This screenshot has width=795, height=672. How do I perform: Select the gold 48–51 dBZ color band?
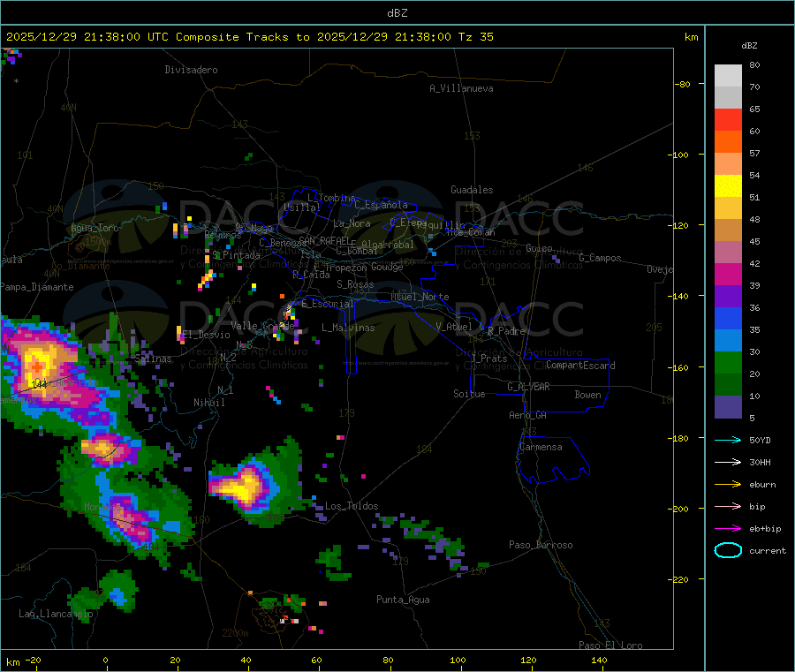pos(728,208)
